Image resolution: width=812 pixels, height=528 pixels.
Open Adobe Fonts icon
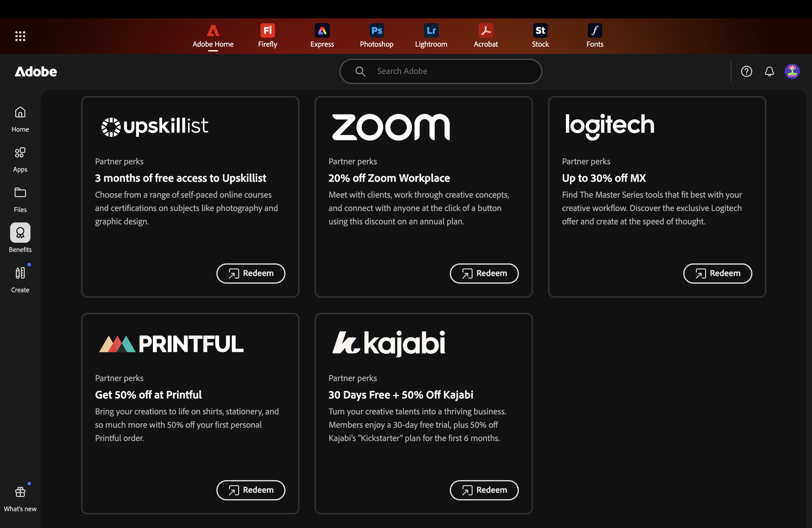click(595, 36)
